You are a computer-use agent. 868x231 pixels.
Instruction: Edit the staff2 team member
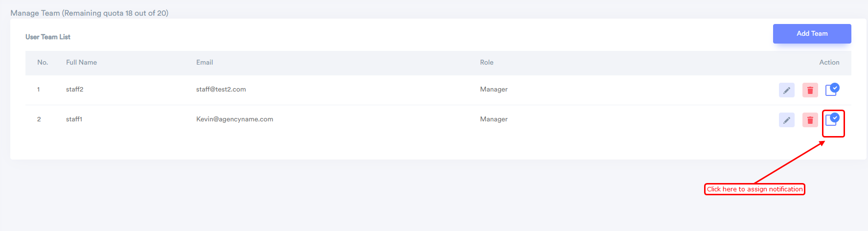(x=786, y=90)
